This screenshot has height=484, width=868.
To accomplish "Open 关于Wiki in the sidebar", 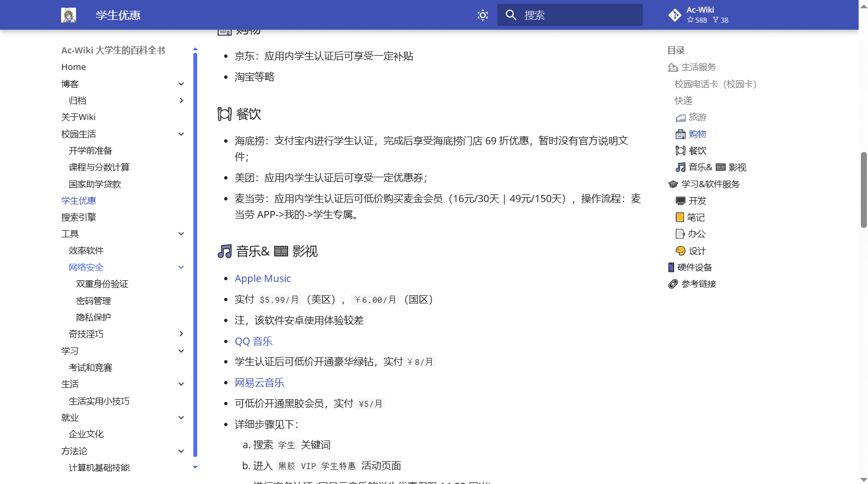I will [79, 117].
